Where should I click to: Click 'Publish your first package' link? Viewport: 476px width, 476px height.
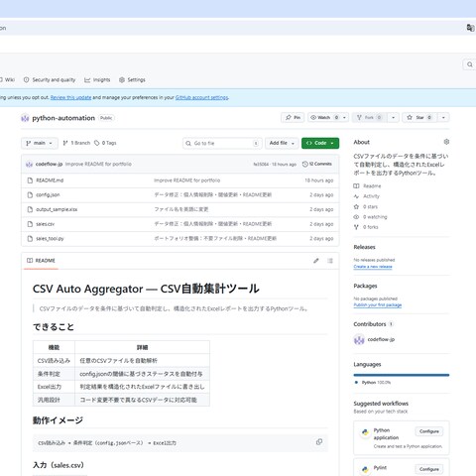coord(378,304)
